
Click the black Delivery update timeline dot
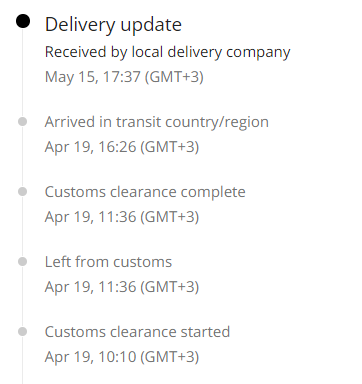point(23,21)
